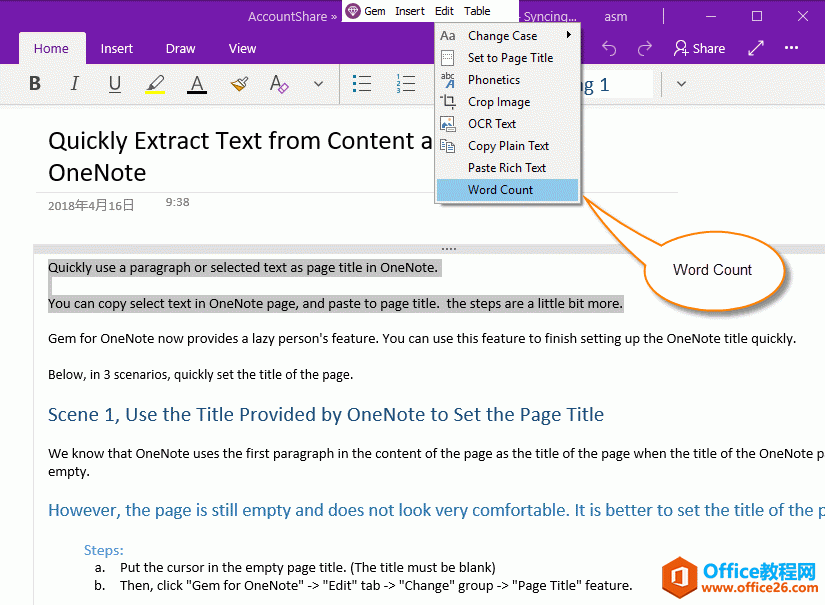The width and height of the screenshot is (825, 605).
Task: Insert a bulleted list
Action: tap(364, 84)
